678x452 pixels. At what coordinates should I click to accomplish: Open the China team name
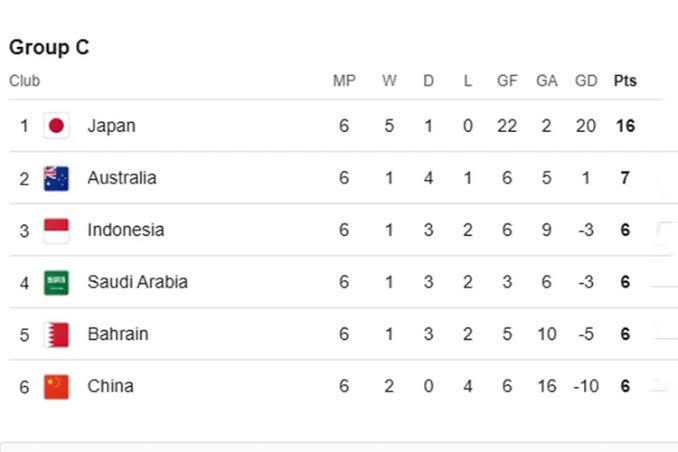(x=110, y=386)
